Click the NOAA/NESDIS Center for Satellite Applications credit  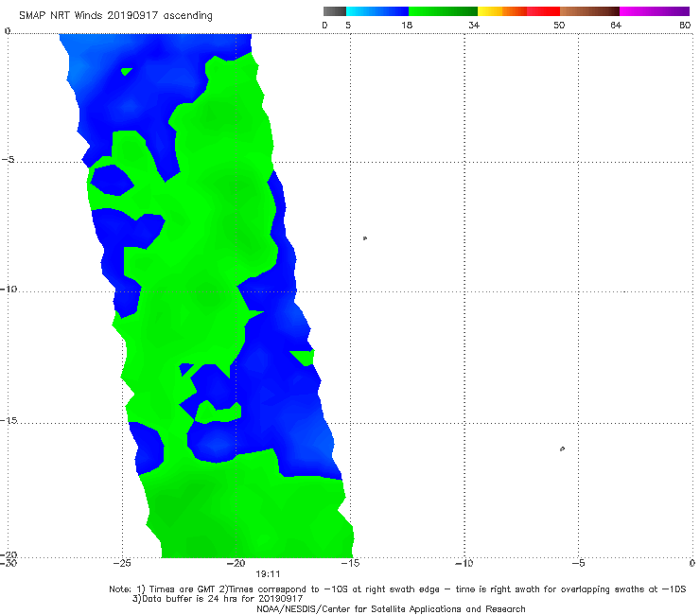(391, 608)
